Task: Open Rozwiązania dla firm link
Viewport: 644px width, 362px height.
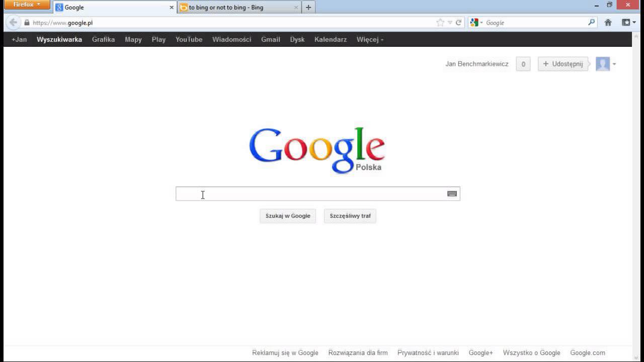Action: [358, 353]
